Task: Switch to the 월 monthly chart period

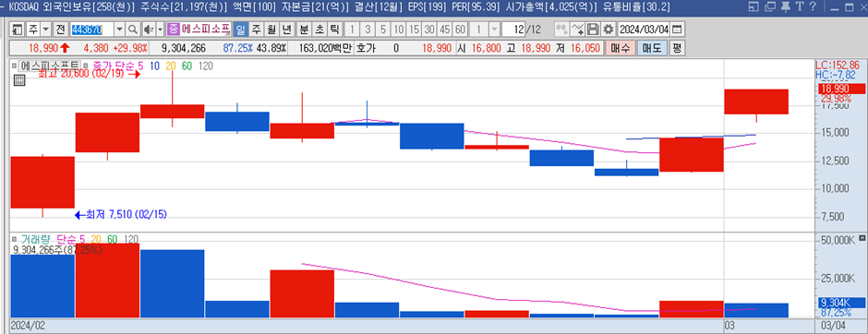Action: (271, 30)
